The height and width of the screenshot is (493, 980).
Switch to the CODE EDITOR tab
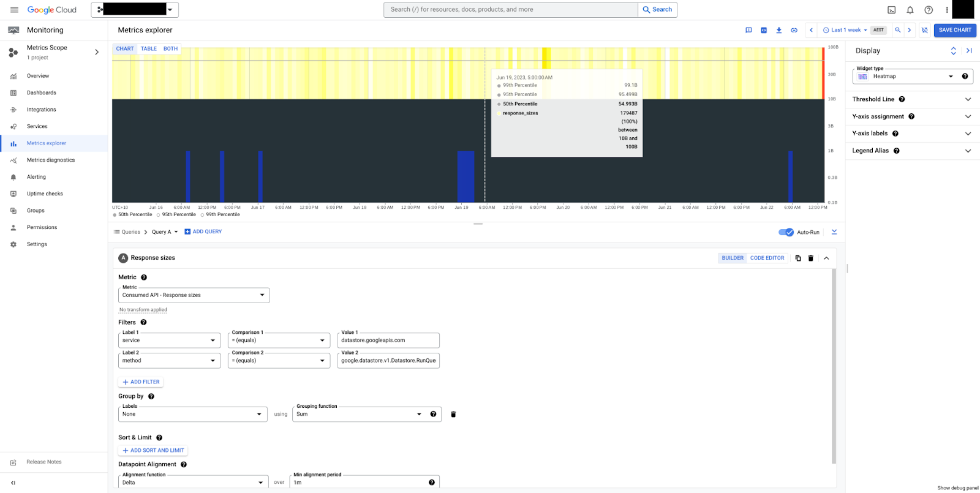point(767,258)
